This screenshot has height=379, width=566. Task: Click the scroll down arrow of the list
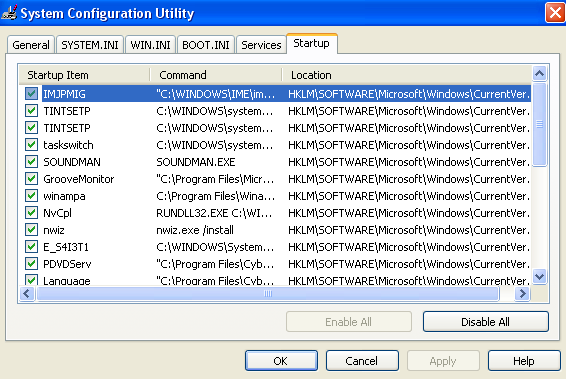coord(540,277)
